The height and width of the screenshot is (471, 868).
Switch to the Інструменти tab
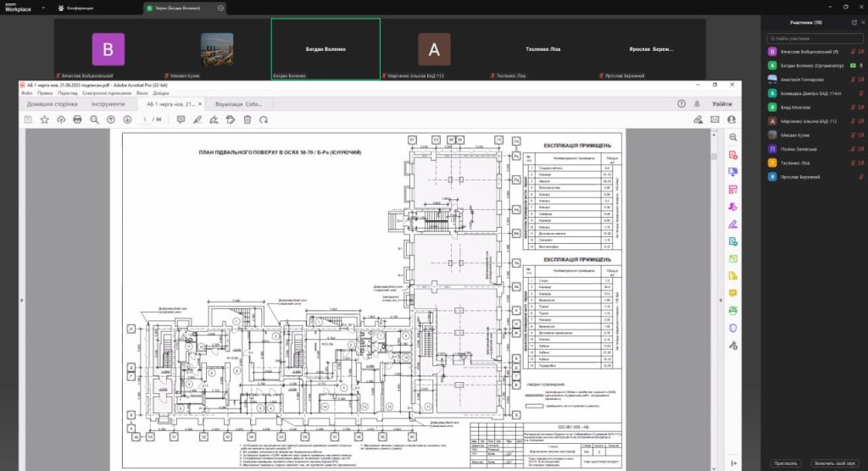pos(108,103)
